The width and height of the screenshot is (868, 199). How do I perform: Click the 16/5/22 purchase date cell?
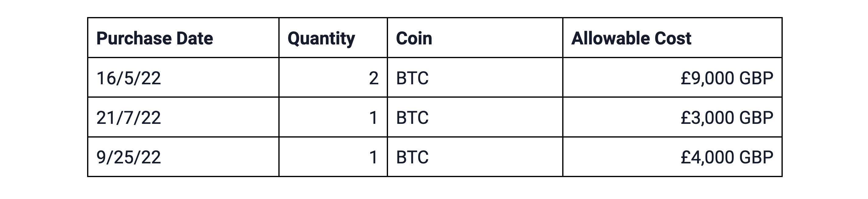click(129, 78)
